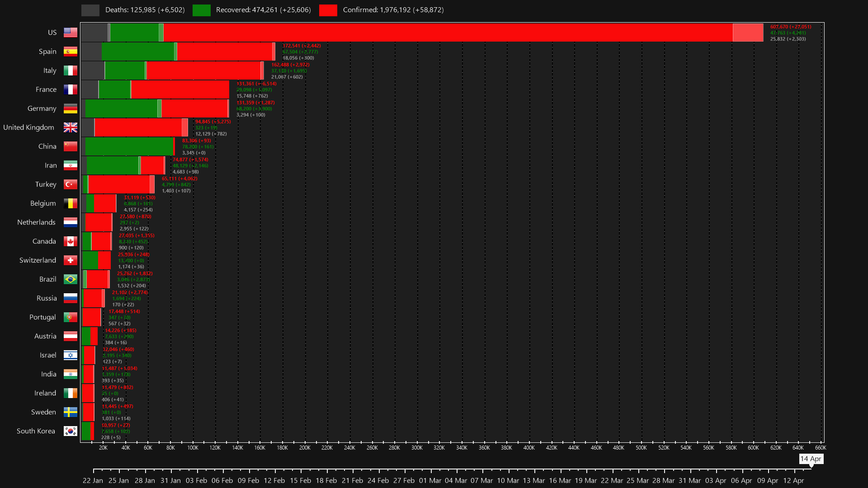Image resolution: width=868 pixels, height=488 pixels.
Task: Click the Portugal flag icon
Action: pos(71,317)
